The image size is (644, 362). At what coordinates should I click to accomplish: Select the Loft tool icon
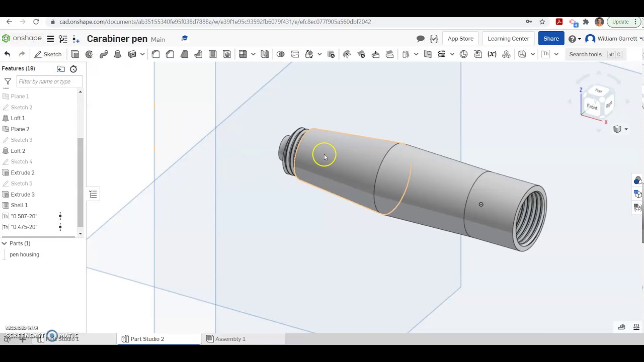pos(117,54)
